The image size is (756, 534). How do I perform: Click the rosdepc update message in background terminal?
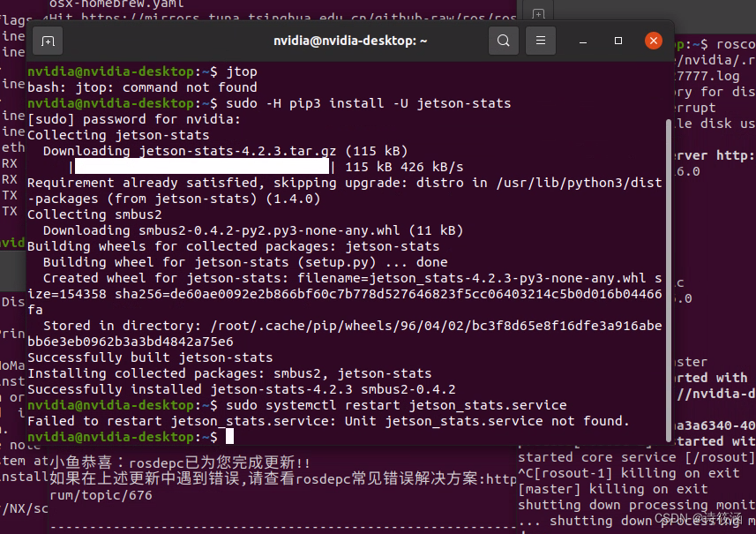click(x=180, y=463)
